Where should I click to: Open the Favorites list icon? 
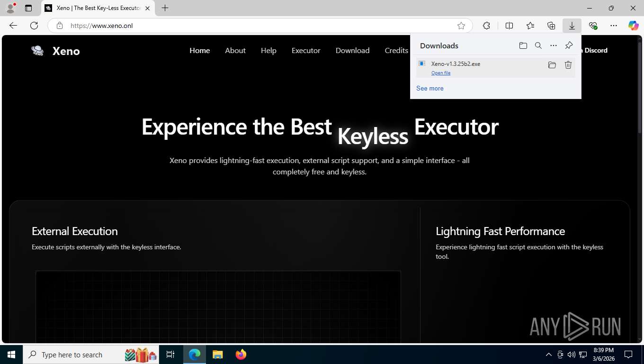pyautogui.click(x=530, y=26)
